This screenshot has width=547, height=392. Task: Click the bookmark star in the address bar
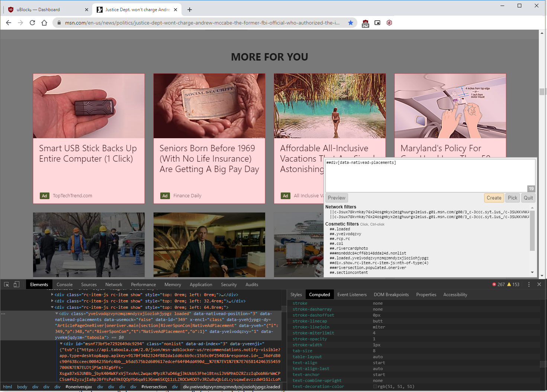click(350, 23)
